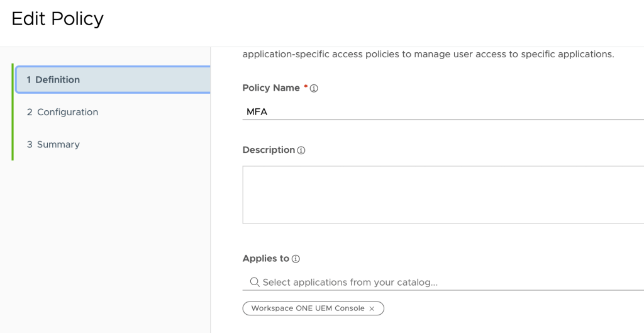This screenshot has width=644, height=333.
Task: Click step number 1 in the wizard
Action: pos(29,80)
